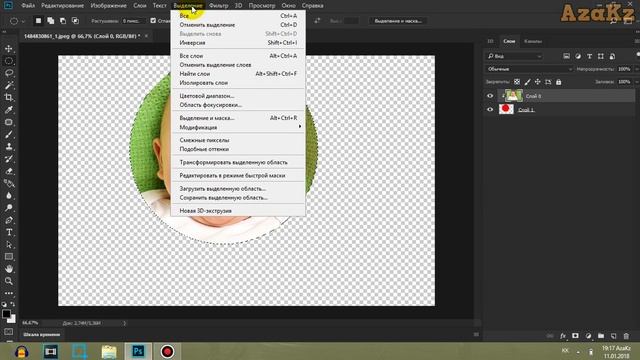Screen dimensions: 640x360
Task: Close the 1484830861_1.jpeg document tab
Action: click(146, 36)
